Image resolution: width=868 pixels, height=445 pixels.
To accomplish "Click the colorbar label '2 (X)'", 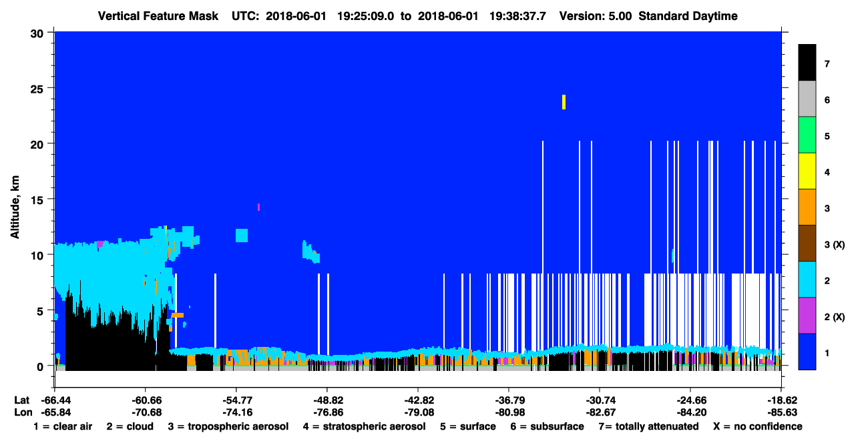I will [x=834, y=316].
